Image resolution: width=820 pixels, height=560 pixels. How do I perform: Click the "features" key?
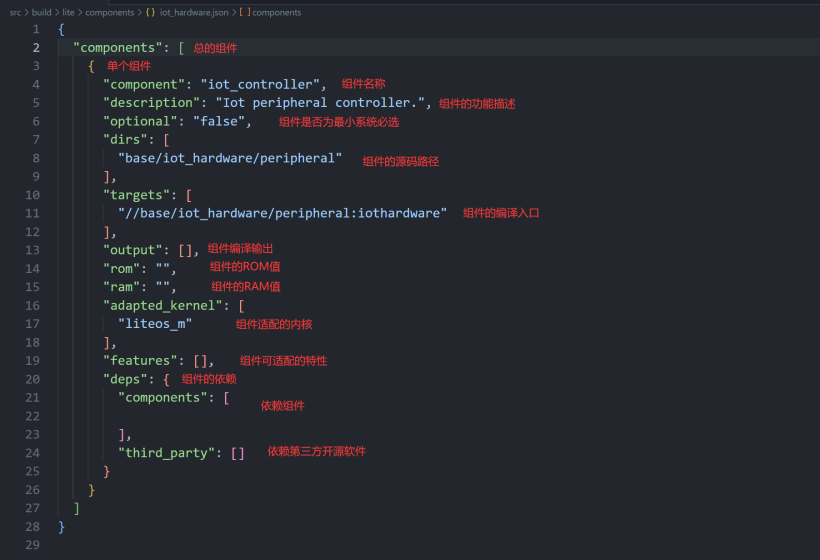coord(140,361)
